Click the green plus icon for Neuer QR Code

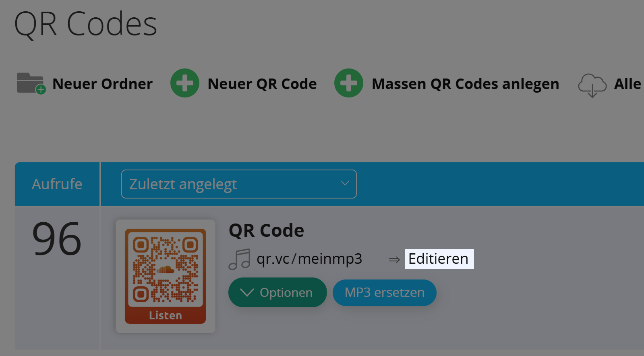click(x=185, y=83)
